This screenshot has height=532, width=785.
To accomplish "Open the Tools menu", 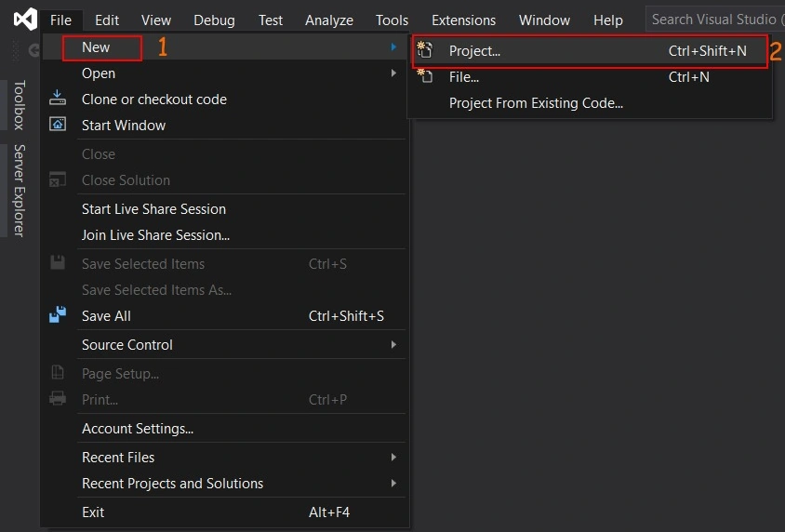I will [392, 20].
